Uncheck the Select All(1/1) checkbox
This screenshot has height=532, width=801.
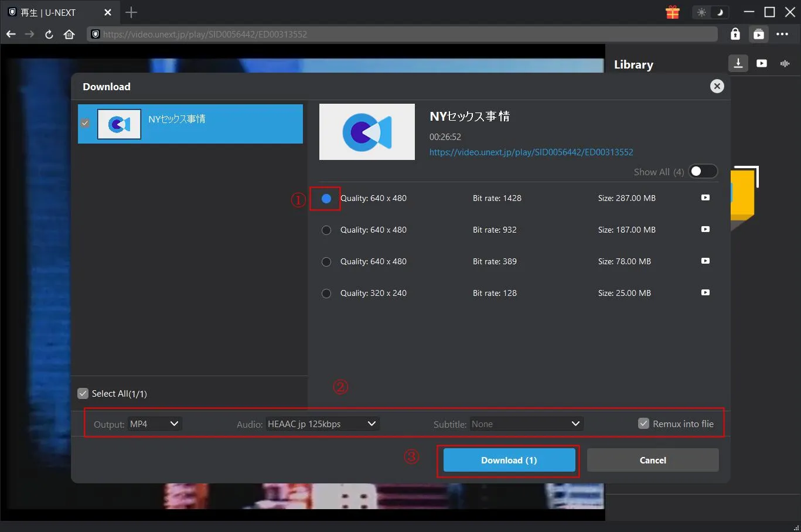click(83, 394)
